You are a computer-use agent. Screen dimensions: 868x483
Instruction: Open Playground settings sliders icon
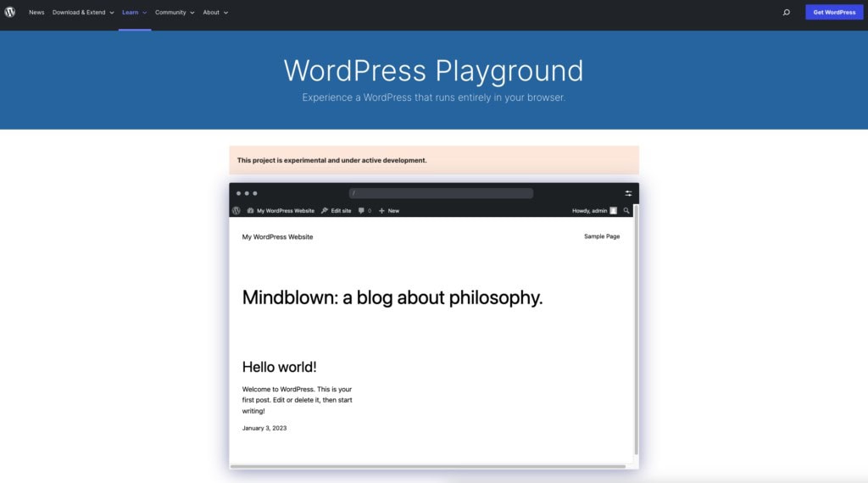pos(628,193)
